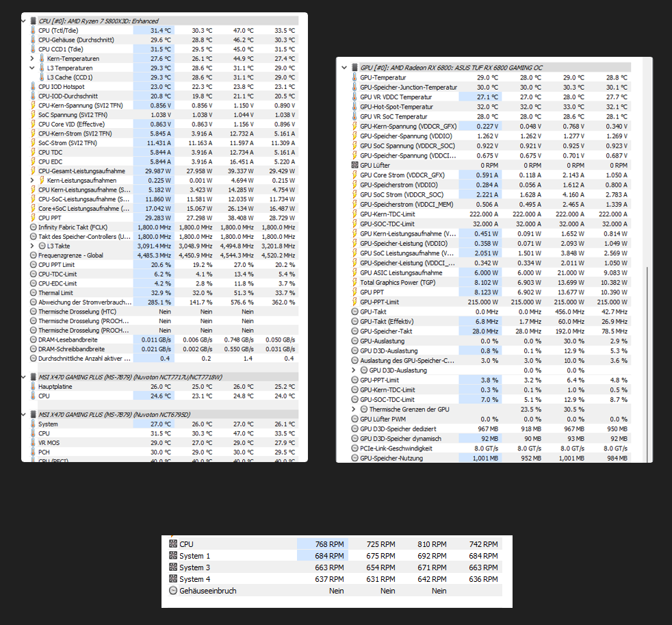The image size is (672, 625).
Task: Click circle icon beside GPU-Auslastung
Action: click(x=354, y=341)
